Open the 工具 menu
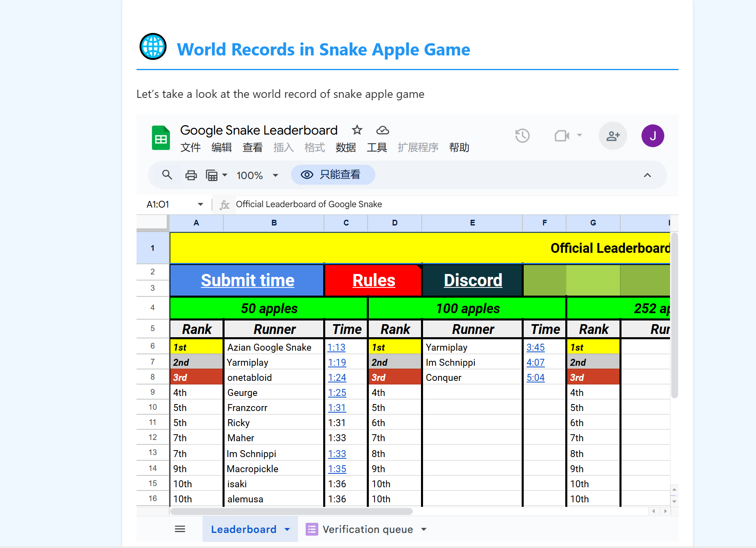The height and width of the screenshot is (548, 756). 377,147
